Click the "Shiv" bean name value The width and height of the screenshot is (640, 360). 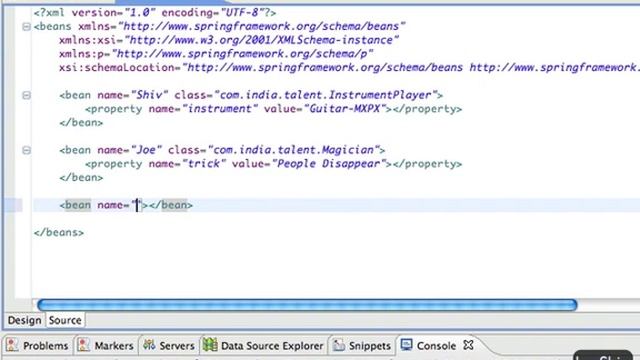[149, 95]
